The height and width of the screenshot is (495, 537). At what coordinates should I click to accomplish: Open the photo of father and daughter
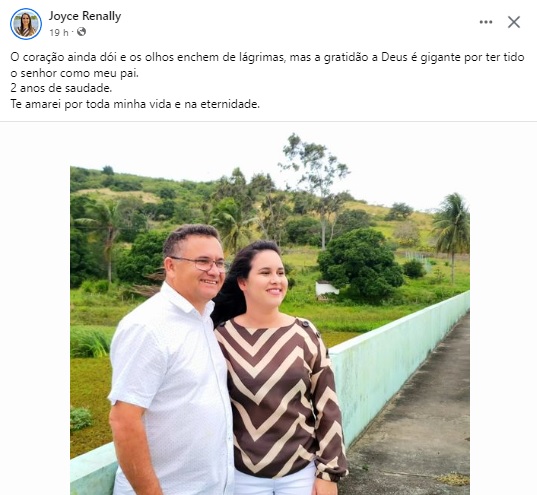[270, 313]
